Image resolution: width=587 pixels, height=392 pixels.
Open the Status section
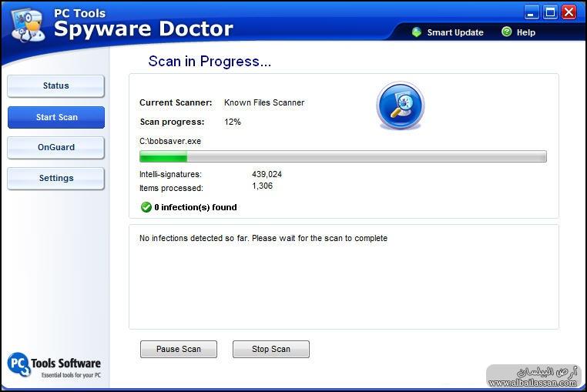click(x=55, y=85)
